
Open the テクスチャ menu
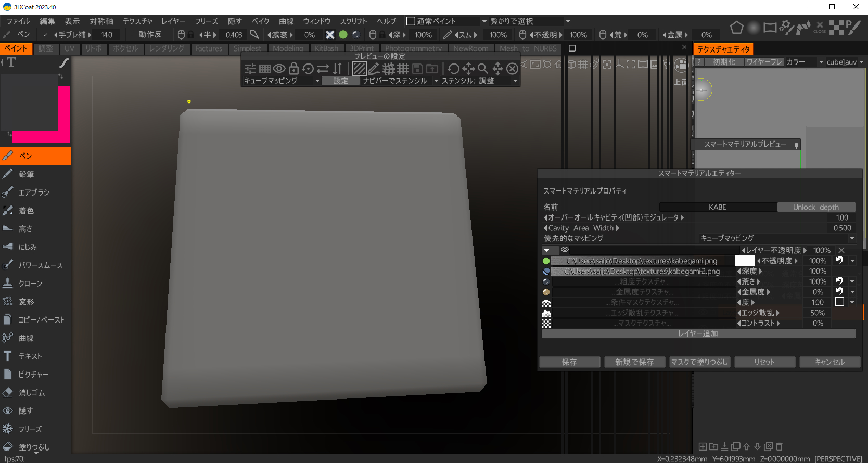pyautogui.click(x=137, y=21)
